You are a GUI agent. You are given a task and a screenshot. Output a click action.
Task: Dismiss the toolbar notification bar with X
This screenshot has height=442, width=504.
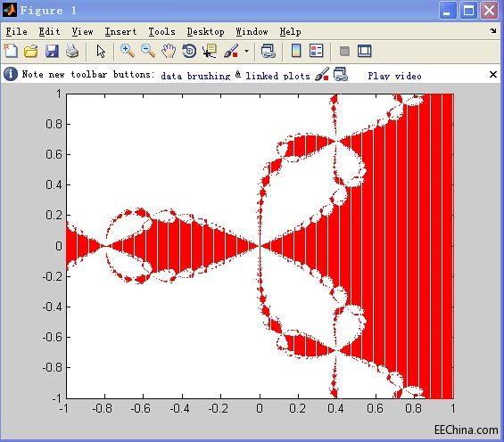[x=493, y=75]
